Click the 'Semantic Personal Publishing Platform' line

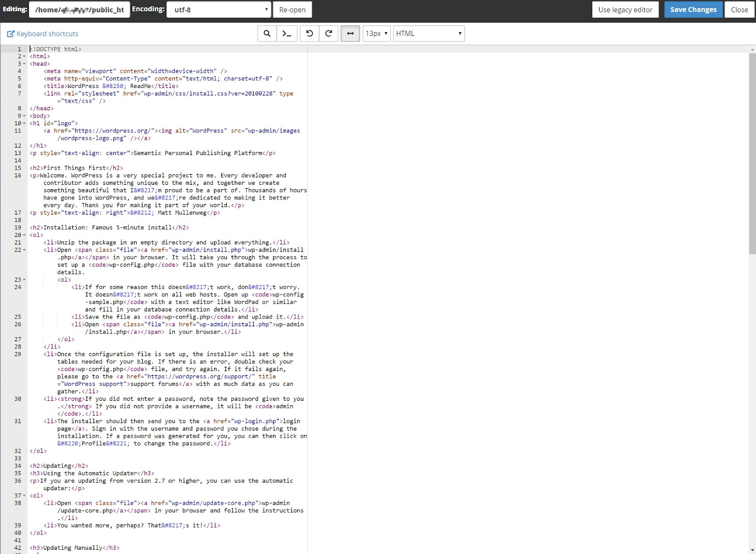(153, 153)
